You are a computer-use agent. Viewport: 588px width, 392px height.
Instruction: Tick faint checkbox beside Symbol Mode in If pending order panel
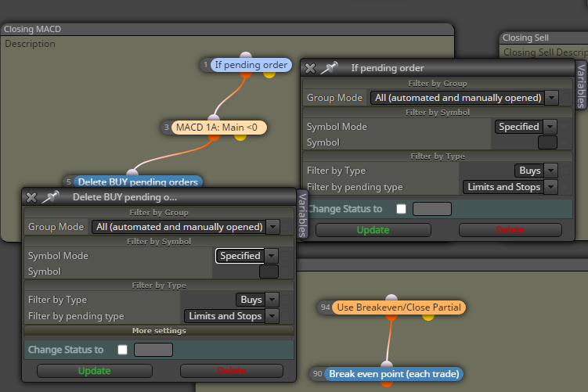tap(564, 127)
